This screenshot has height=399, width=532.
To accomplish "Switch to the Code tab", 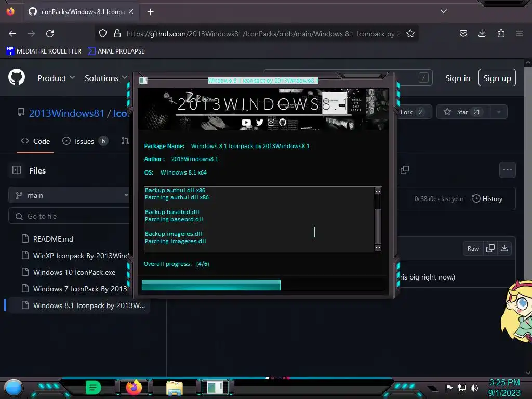I will (x=35, y=141).
